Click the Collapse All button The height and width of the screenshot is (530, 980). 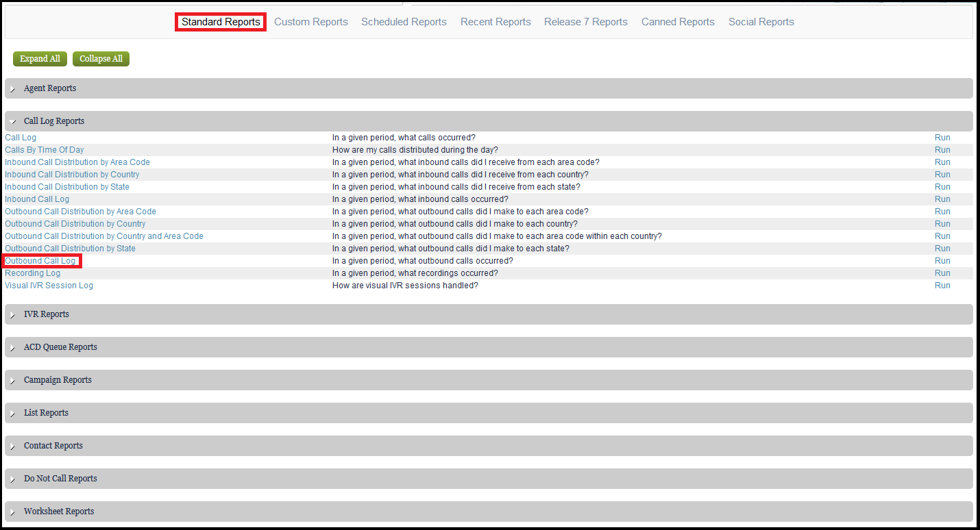pyautogui.click(x=101, y=59)
